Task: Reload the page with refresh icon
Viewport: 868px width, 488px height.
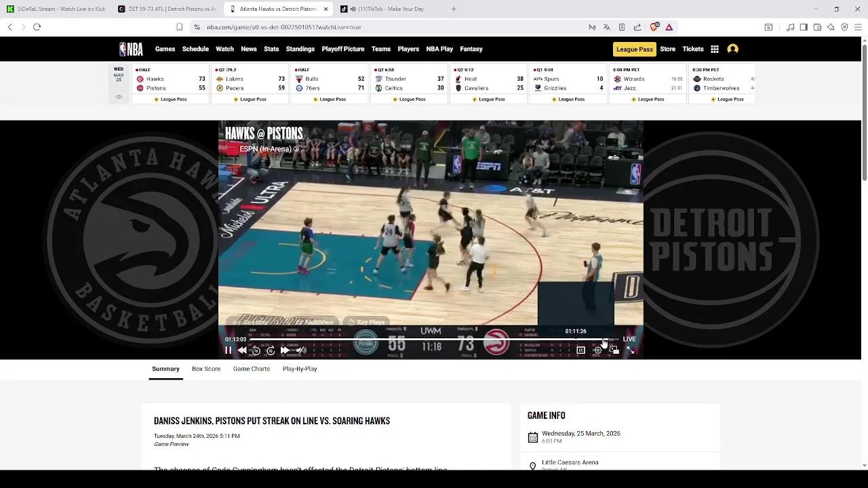Action: click(37, 27)
